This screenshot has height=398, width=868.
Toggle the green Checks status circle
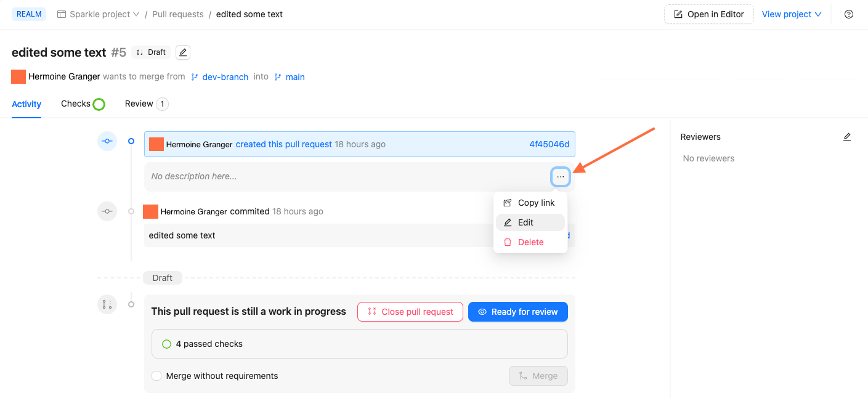click(99, 104)
